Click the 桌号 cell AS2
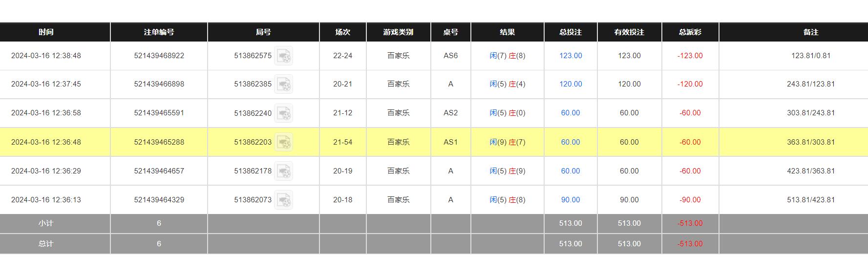This screenshot has height=279, width=868. (450, 113)
